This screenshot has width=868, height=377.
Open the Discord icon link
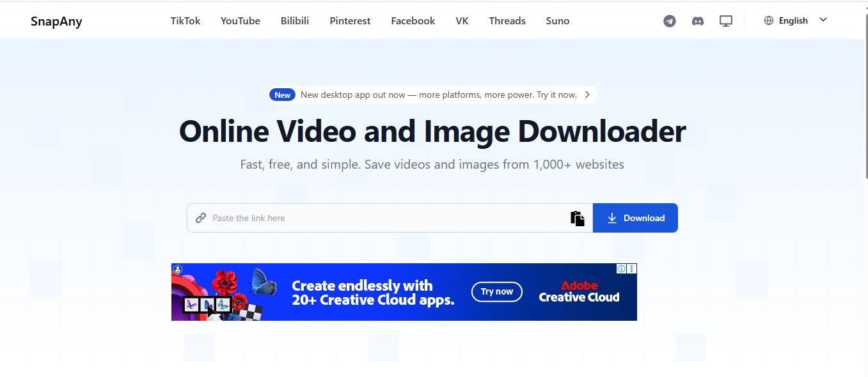pos(698,21)
